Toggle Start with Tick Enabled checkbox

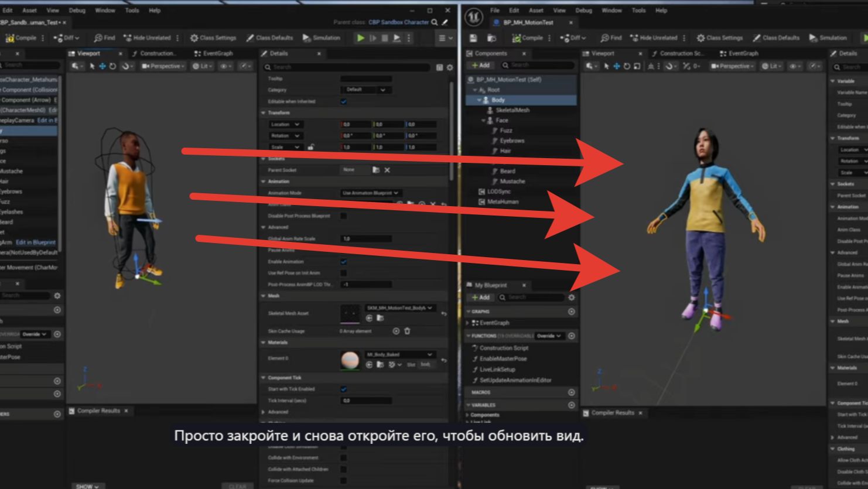point(344,389)
